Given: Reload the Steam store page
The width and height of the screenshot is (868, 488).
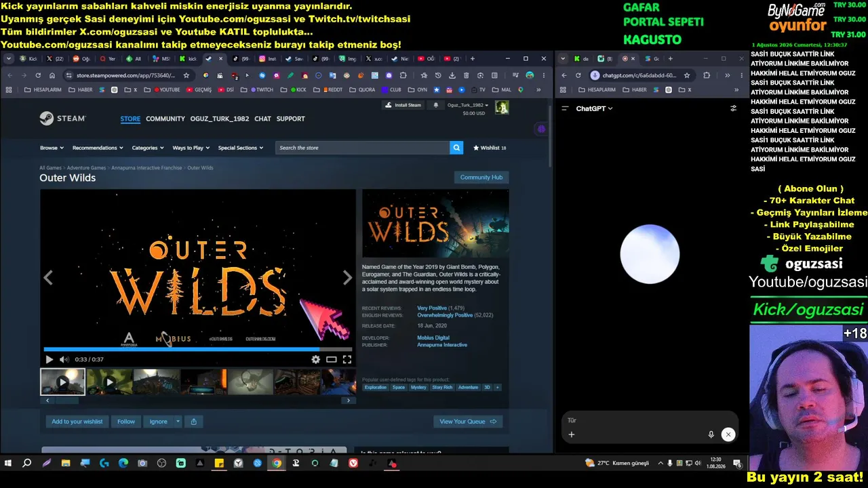Looking at the screenshot, I should coord(38,75).
